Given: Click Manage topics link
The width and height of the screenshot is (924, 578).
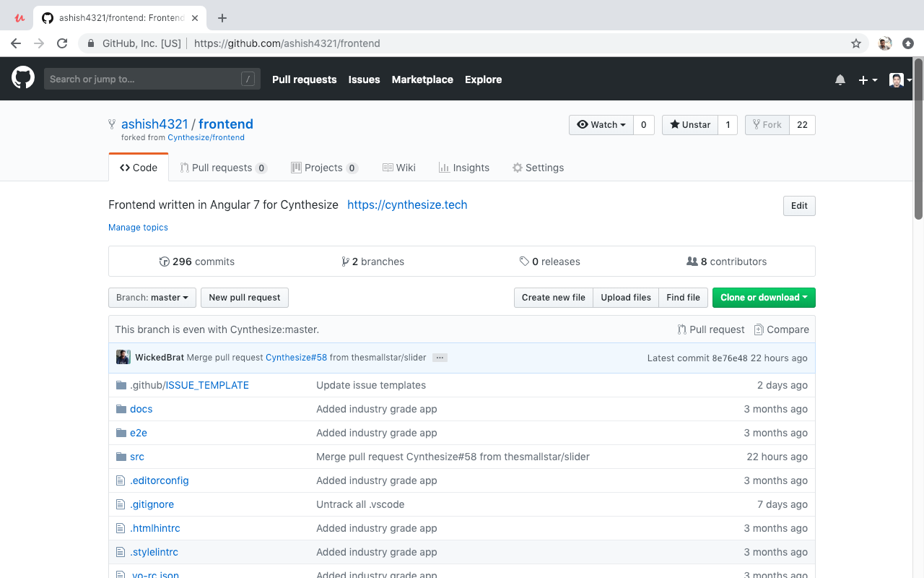Looking at the screenshot, I should [138, 228].
